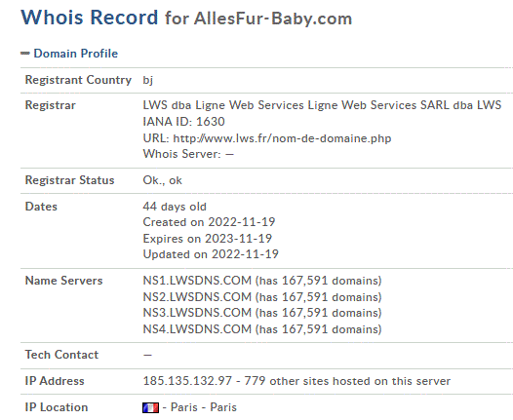Viewport: 513px width, 420px height.
Task: Click the French flag icon
Action: coord(151,407)
